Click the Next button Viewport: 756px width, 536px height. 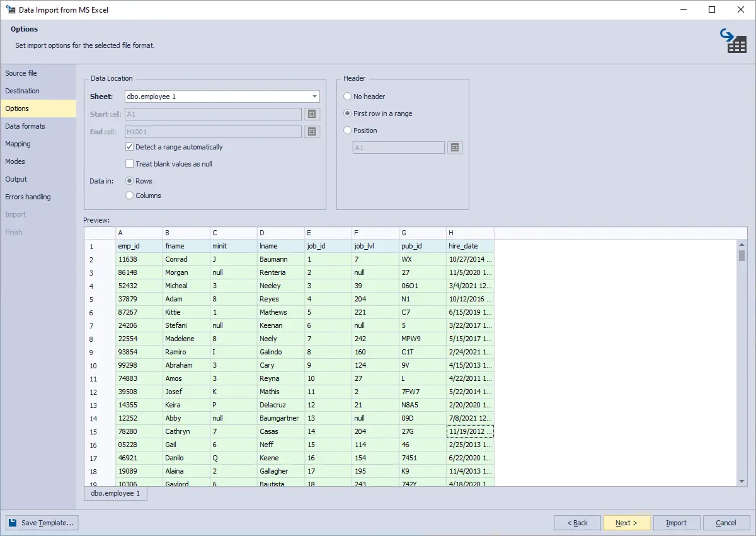(626, 522)
